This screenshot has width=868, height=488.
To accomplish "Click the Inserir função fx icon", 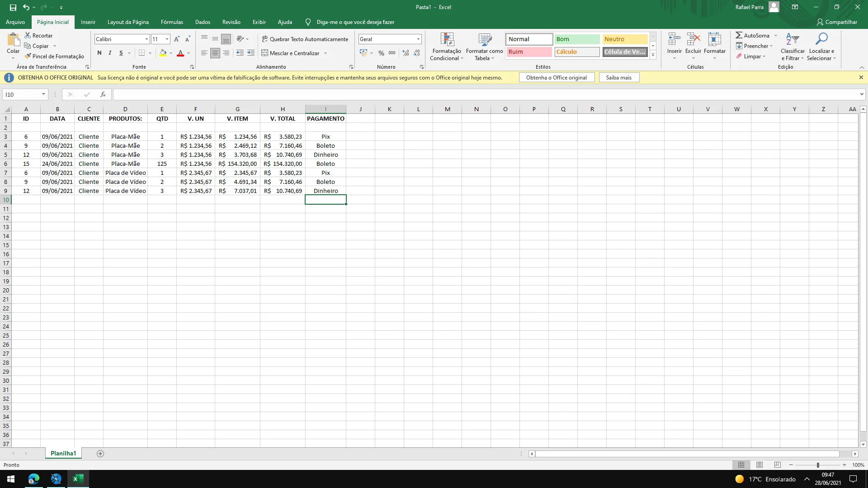I will 103,94.
